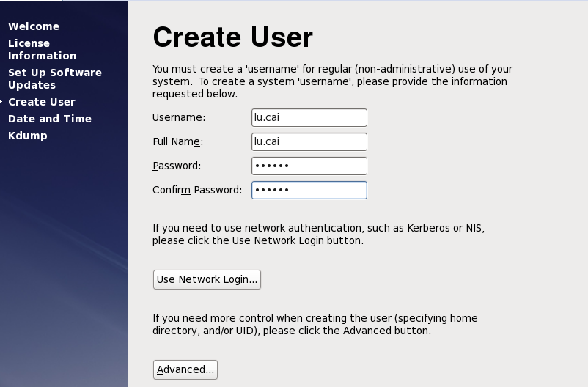Select the Password field
This screenshot has height=387, width=588.
(309, 166)
